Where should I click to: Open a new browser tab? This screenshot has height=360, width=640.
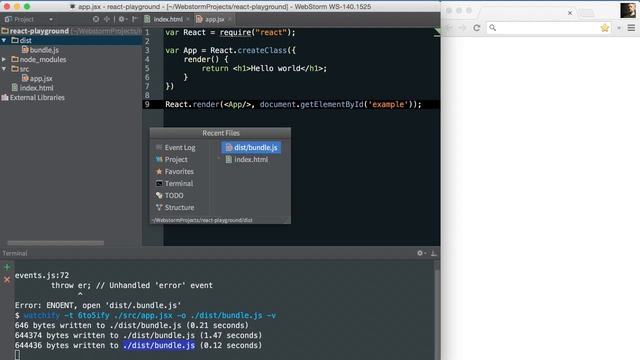click(x=587, y=13)
